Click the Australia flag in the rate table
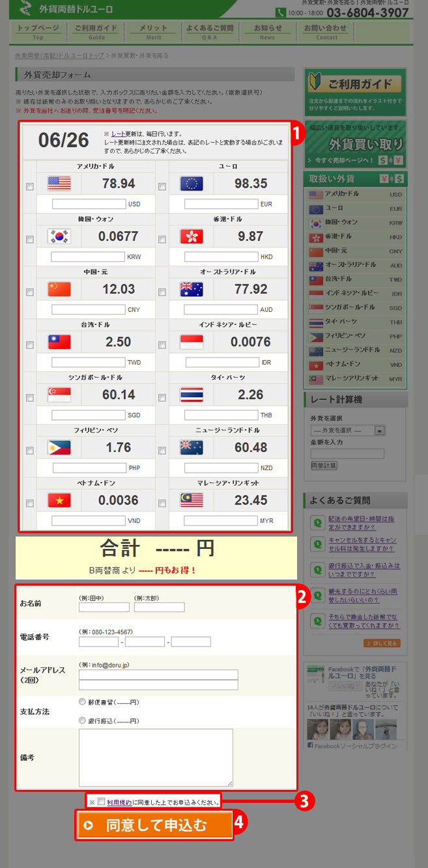 [x=192, y=289]
